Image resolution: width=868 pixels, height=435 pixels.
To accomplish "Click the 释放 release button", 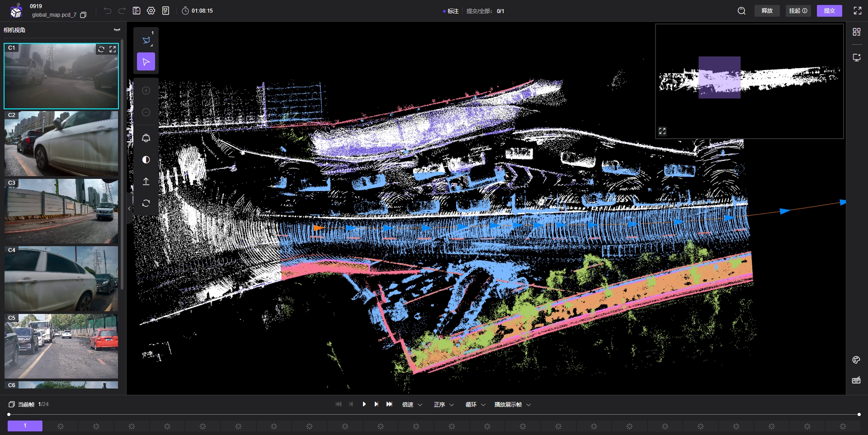I will point(767,11).
